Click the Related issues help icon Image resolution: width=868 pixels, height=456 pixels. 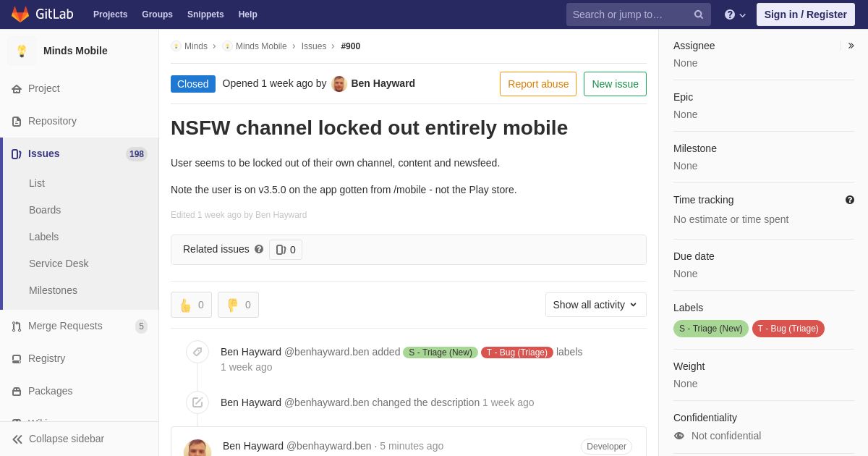[x=259, y=249]
